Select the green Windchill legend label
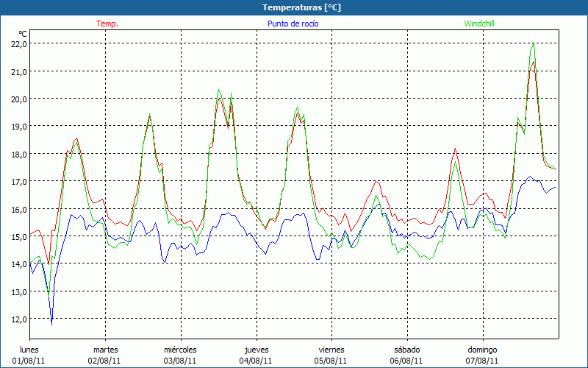The image size is (588, 368). click(x=480, y=24)
